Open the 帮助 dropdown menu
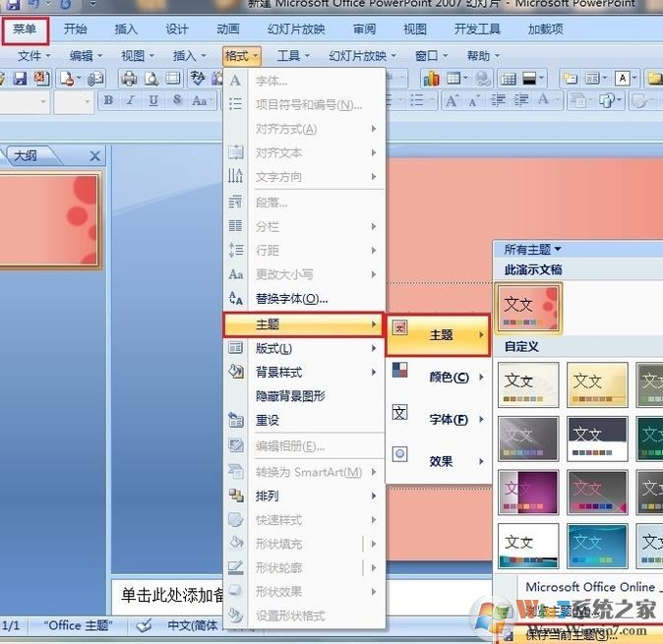 [x=483, y=56]
